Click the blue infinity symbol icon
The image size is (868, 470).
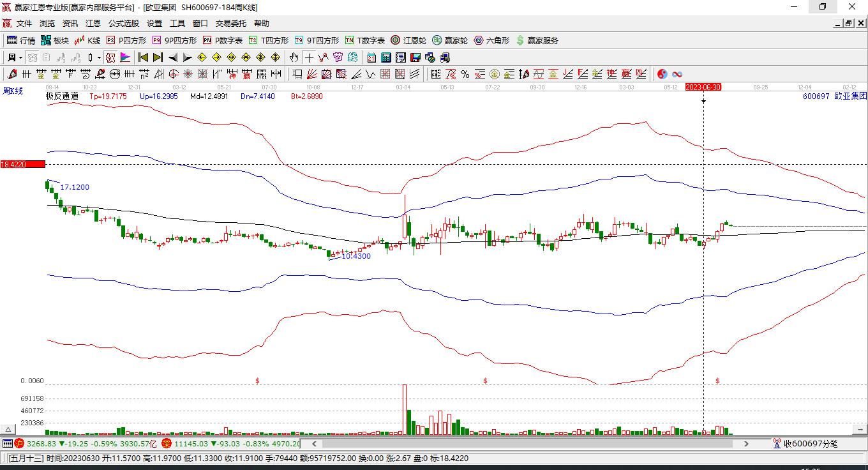coord(677,74)
